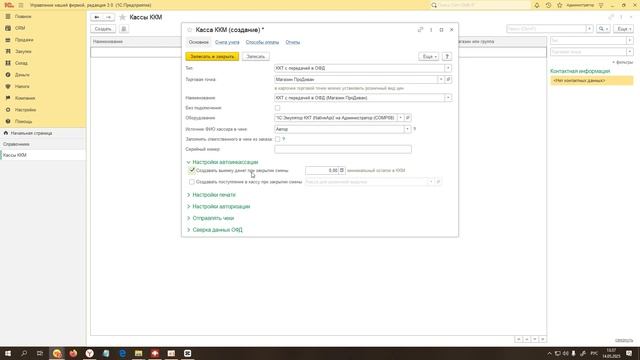The image size is (640, 360).
Task: Open the CRM section
Action: (x=20, y=28)
